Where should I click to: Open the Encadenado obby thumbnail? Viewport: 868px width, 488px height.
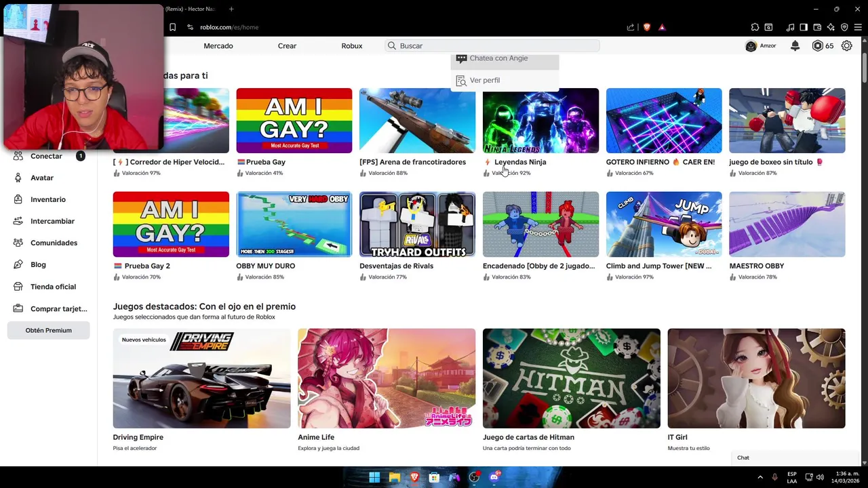click(540, 224)
